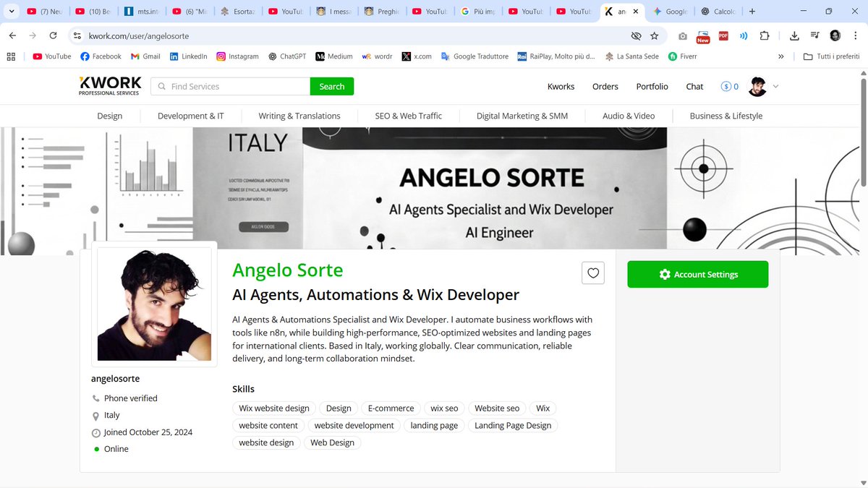The width and height of the screenshot is (868, 488).
Task: Open Development & IT category
Action: coord(190,116)
